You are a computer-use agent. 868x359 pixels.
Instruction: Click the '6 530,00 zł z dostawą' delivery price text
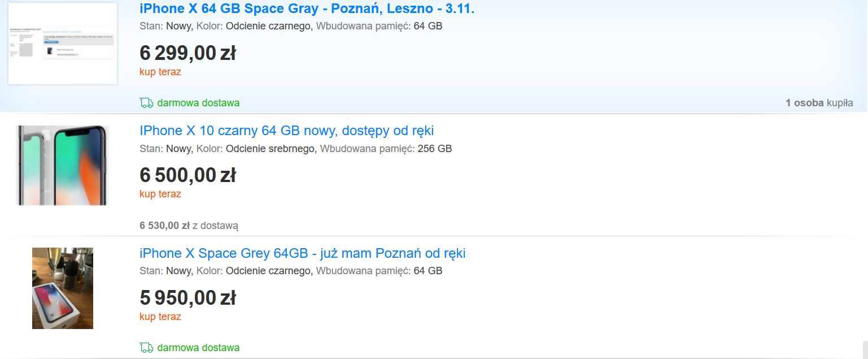(189, 226)
